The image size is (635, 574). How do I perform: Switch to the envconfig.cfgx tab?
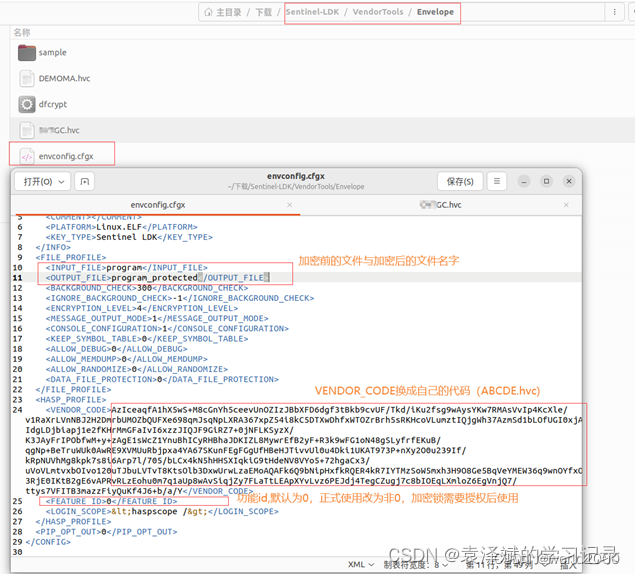click(158, 205)
